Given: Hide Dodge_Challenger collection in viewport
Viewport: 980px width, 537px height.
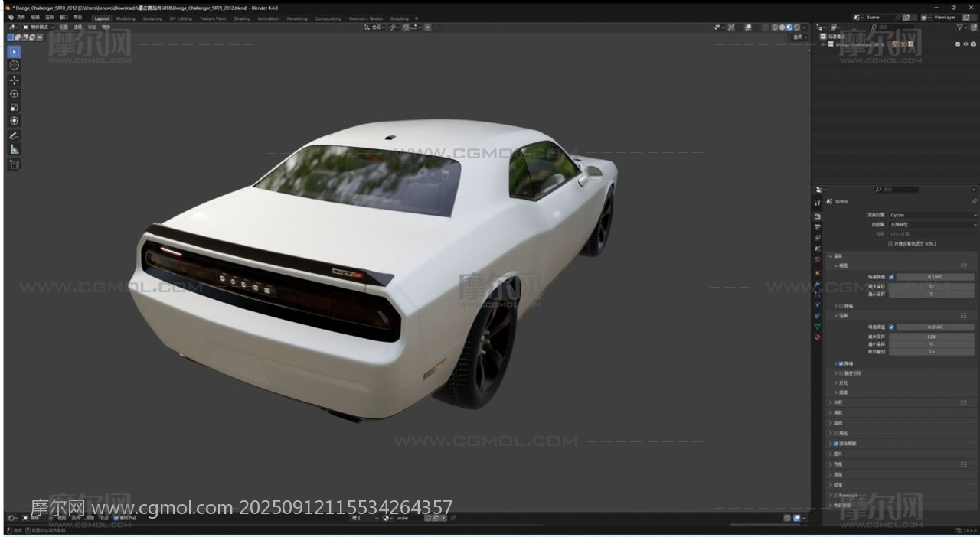Looking at the screenshot, I should tap(965, 44).
